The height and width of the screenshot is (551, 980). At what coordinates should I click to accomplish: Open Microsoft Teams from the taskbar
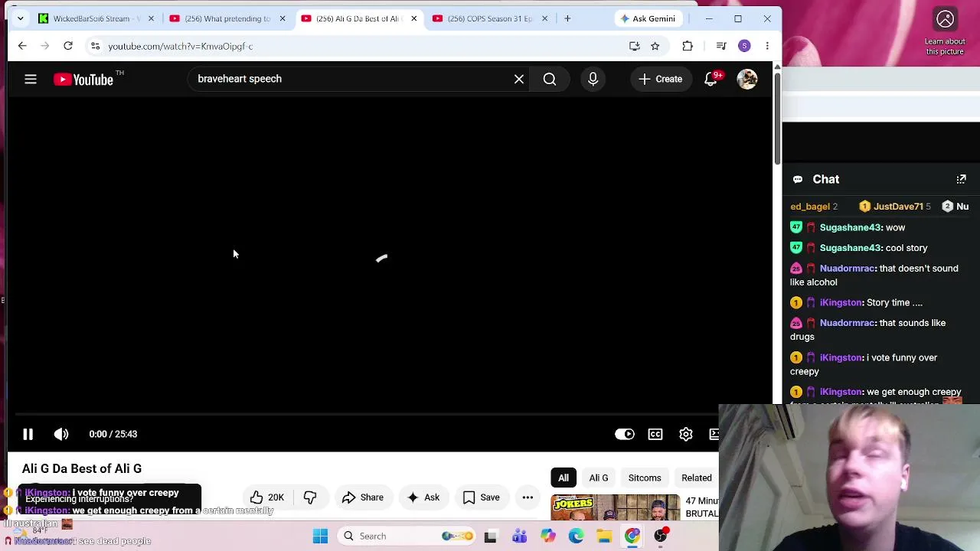(519, 536)
